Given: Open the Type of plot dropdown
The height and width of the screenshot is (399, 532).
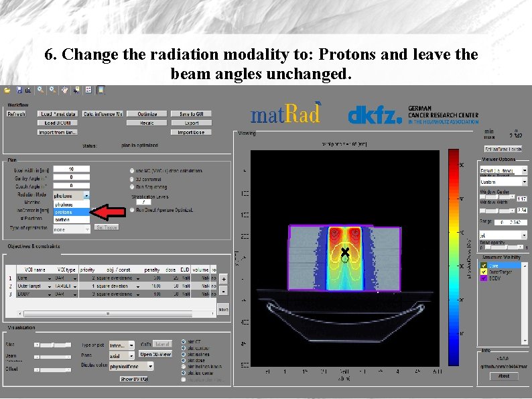Looking at the screenshot, I should point(121,345).
